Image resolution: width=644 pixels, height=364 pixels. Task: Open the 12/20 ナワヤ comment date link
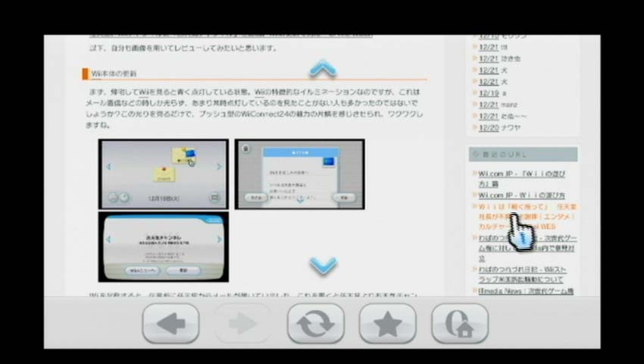click(x=489, y=128)
